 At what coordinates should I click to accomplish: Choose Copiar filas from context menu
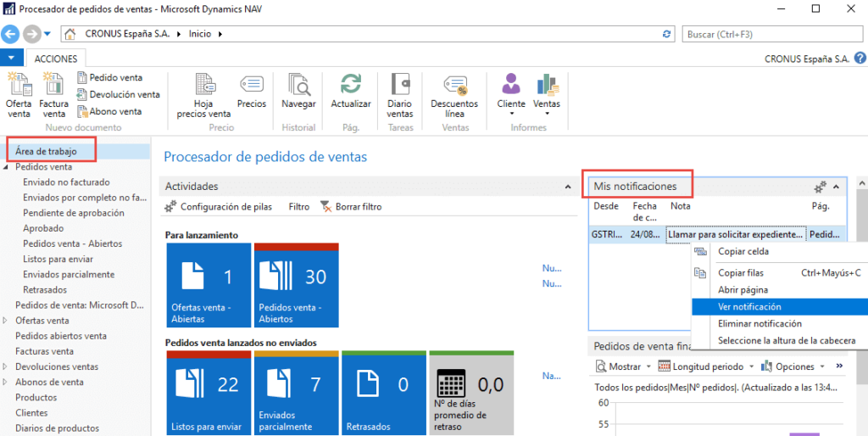780,272
